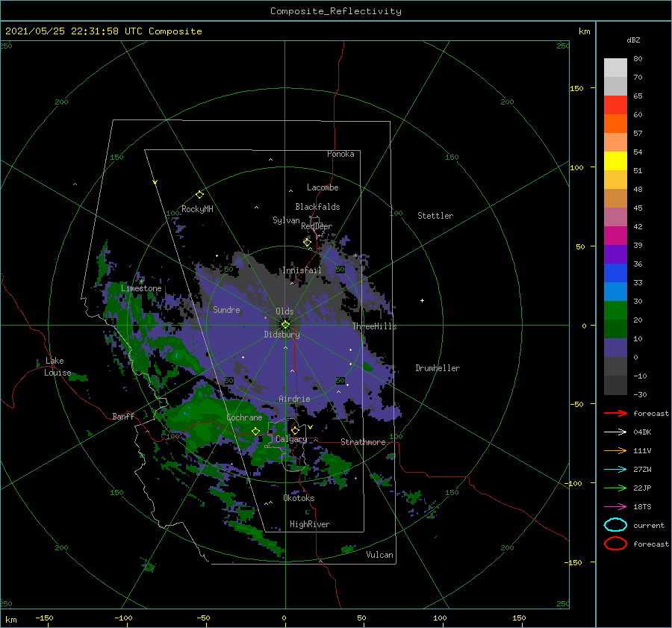The height and width of the screenshot is (628, 672).
Task: Click the yellow diamond marker below RedDeer
Action: 307,243
